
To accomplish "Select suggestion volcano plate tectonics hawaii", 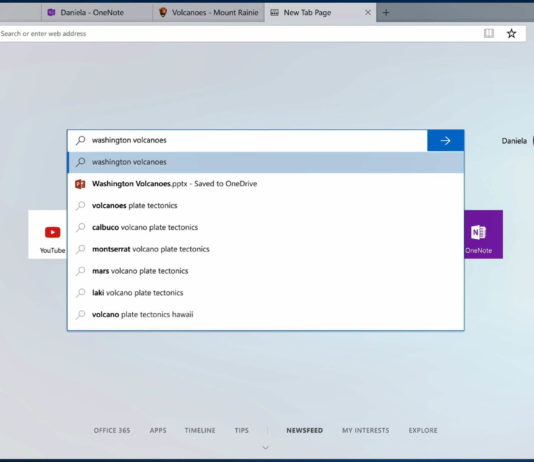I will point(266,315).
